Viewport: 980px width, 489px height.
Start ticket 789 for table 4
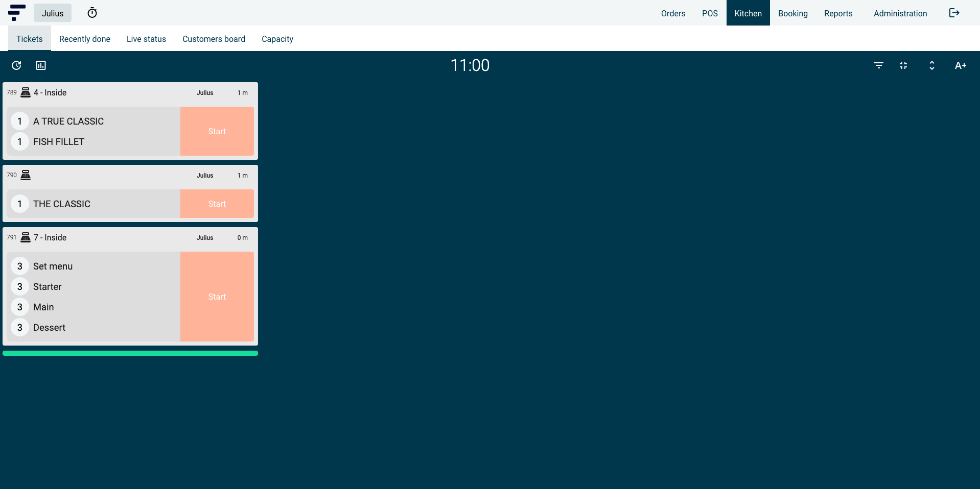(217, 131)
